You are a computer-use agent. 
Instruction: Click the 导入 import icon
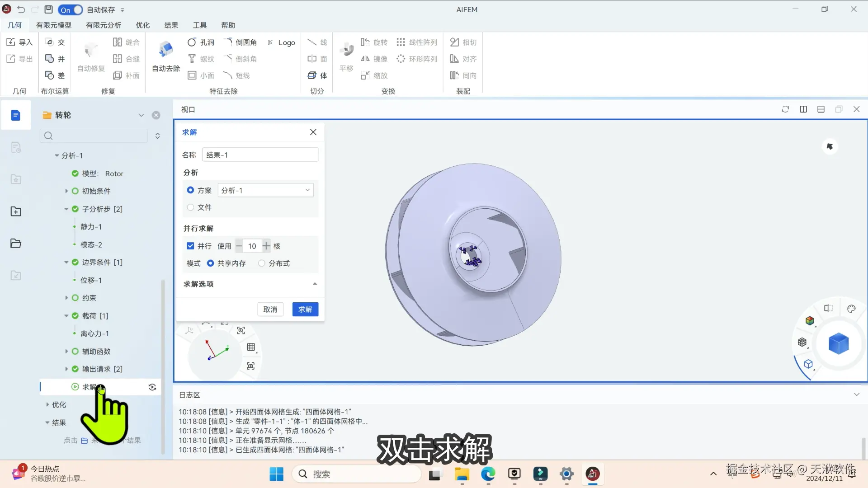tap(11, 42)
